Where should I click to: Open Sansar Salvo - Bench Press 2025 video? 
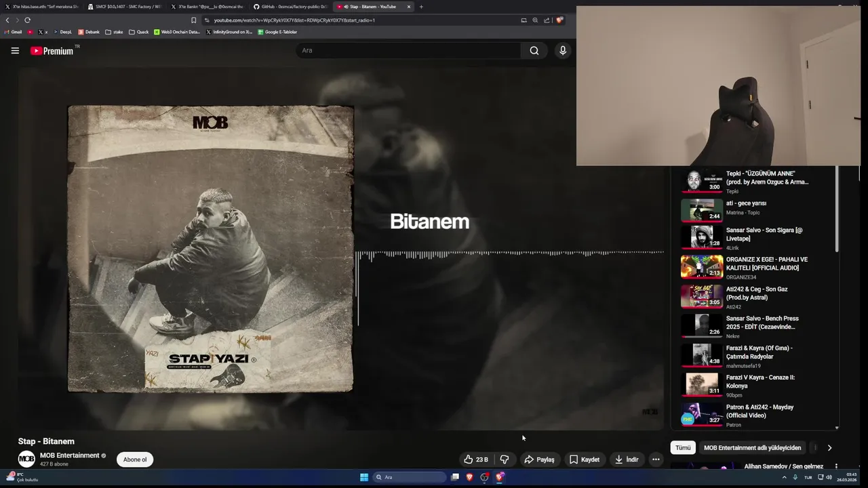(753, 326)
